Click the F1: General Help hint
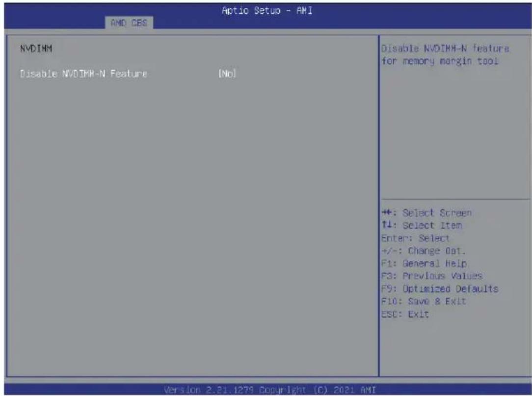Screen dimensions: 532x396 tap(424, 263)
